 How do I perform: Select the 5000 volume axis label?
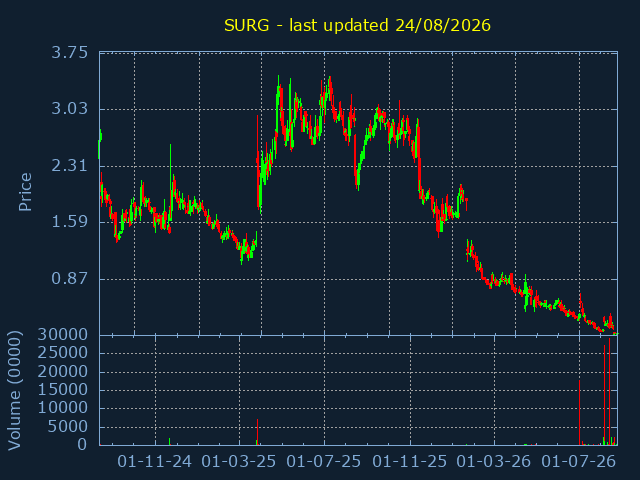coord(68,427)
